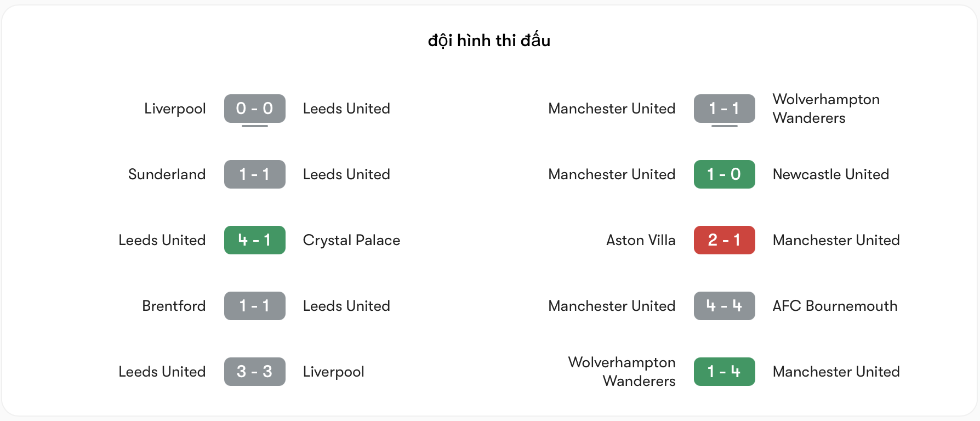Select the đội hình thi đấu heading
The width and height of the screenshot is (980, 421).
(489, 39)
